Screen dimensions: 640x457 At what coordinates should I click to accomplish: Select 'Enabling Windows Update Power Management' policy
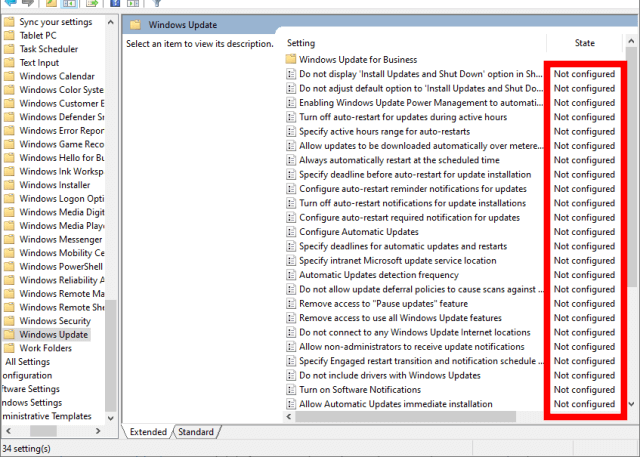[x=421, y=103]
